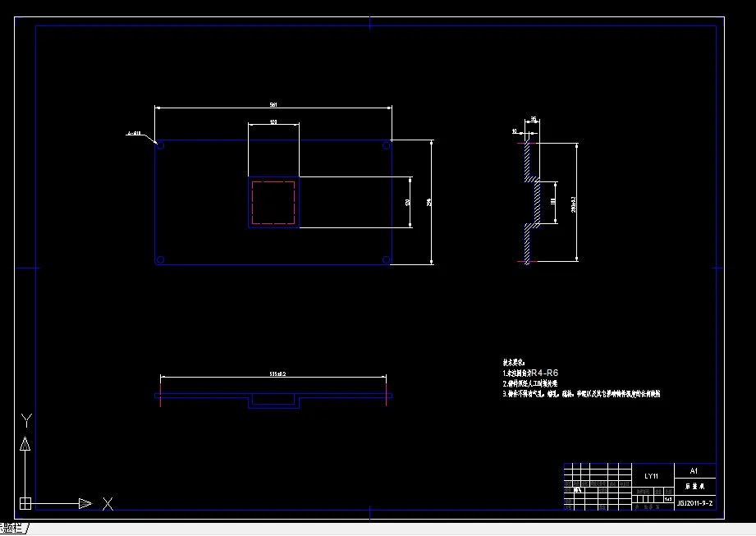Select the "LY11" title block cell
Screen dimensions: 756x536
point(652,476)
